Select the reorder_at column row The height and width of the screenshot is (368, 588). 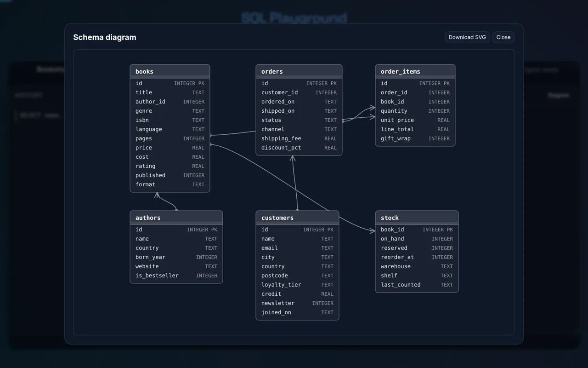417,257
